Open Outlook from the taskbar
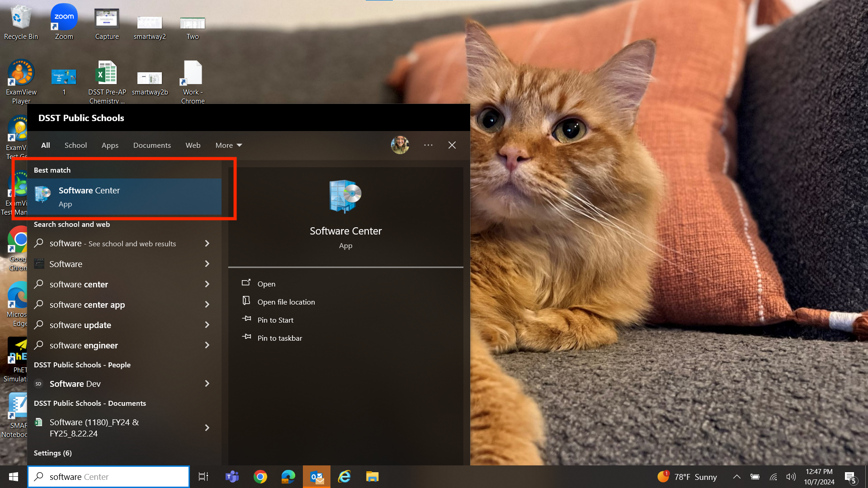 316,477
